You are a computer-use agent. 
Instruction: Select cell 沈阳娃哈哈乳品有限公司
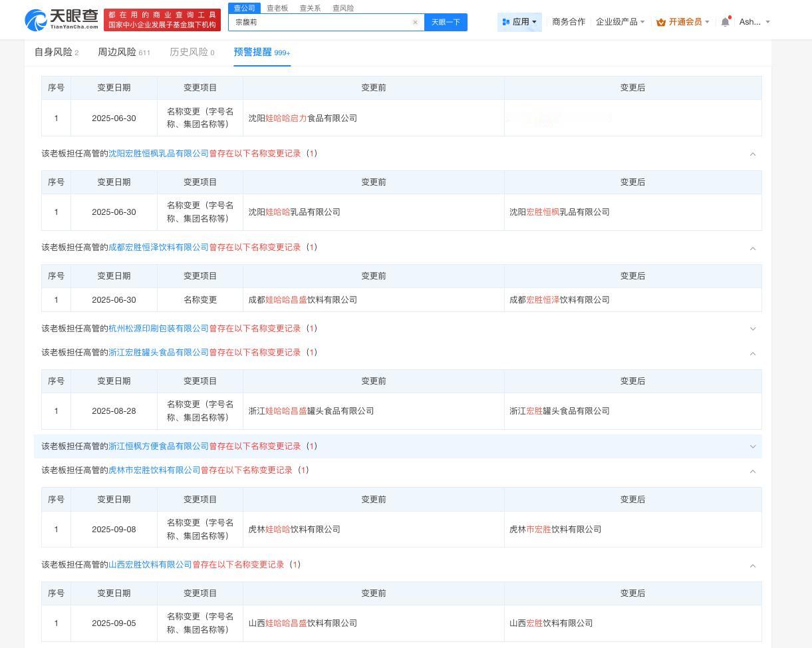pos(373,212)
